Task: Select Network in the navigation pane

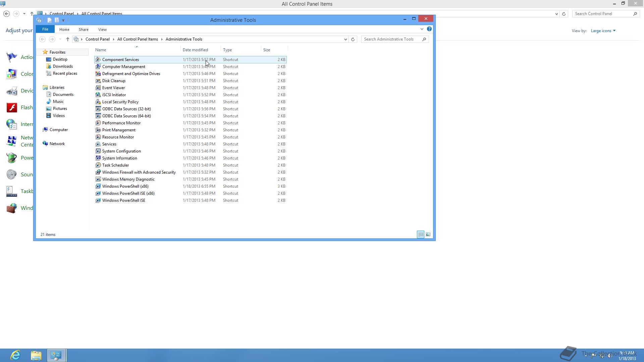Action: 57,144
